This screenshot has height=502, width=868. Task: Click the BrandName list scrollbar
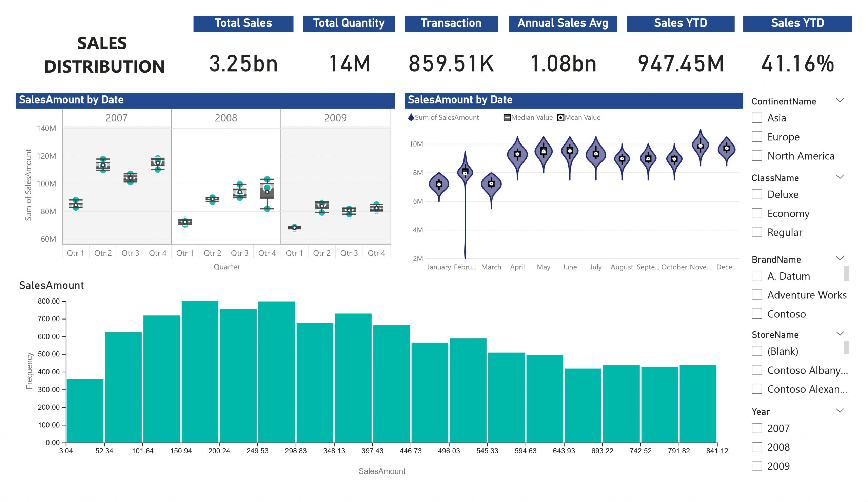(846, 273)
